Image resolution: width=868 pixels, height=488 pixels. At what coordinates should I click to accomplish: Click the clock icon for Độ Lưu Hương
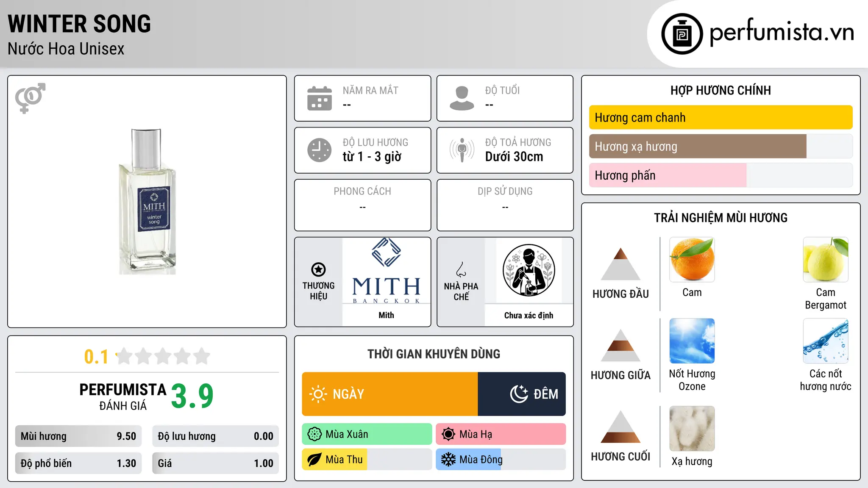pos(320,150)
